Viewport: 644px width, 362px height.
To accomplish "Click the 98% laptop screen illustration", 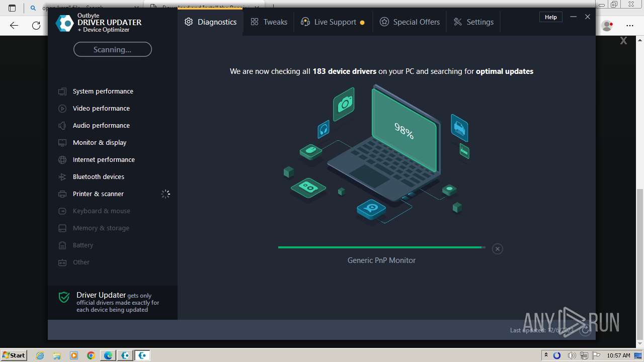I will (x=404, y=131).
